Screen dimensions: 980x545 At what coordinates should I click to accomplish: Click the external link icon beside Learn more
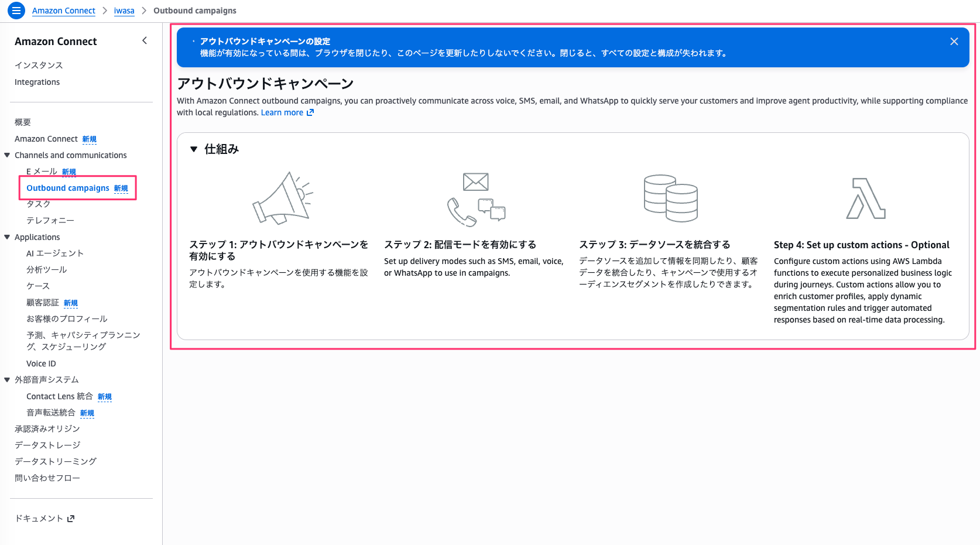310,112
